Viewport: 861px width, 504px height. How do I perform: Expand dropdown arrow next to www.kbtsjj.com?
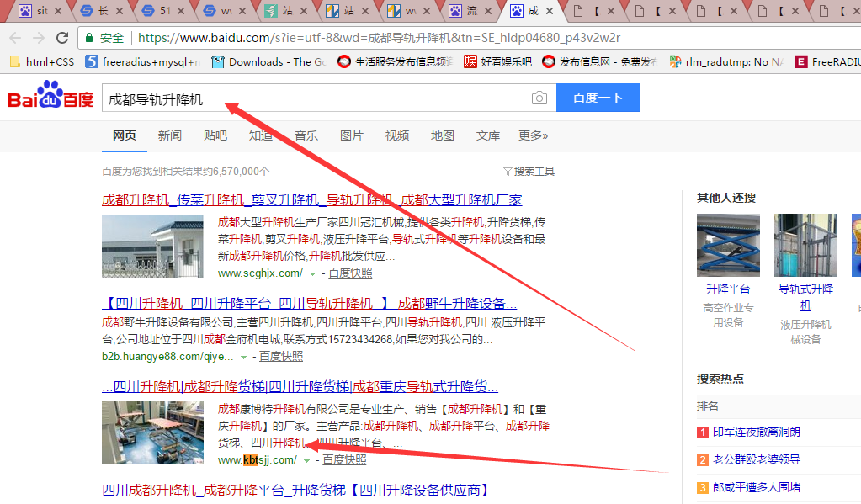click(x=306, y=460)
